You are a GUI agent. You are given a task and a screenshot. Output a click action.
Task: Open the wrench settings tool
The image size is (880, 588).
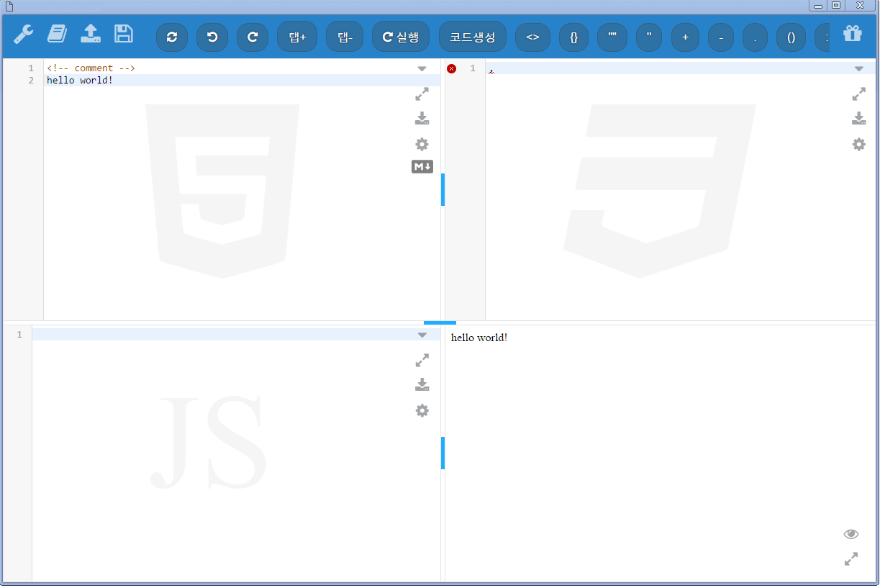point(24,34)
